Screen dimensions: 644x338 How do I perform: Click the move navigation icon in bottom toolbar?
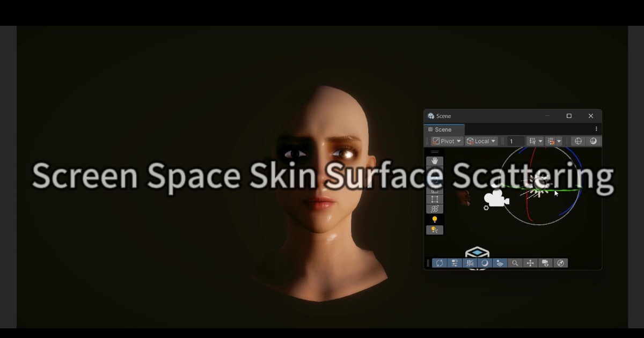click(530, 263)
